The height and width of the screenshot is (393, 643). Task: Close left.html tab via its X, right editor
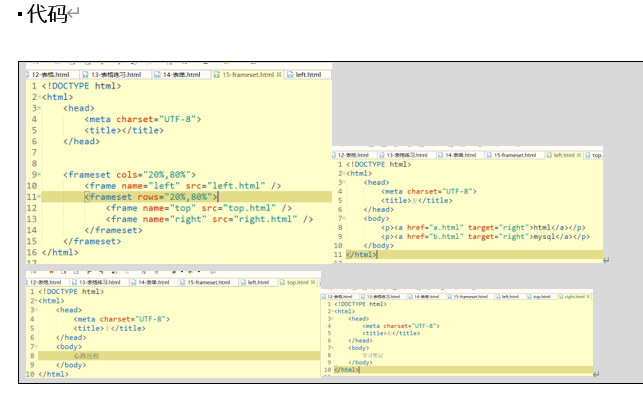coord(579,155)
